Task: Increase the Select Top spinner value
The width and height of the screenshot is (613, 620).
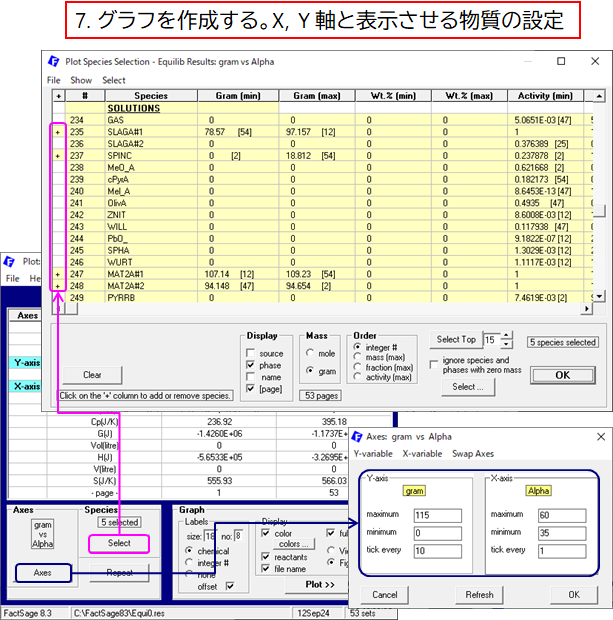Action: click(x=506, y=336)
